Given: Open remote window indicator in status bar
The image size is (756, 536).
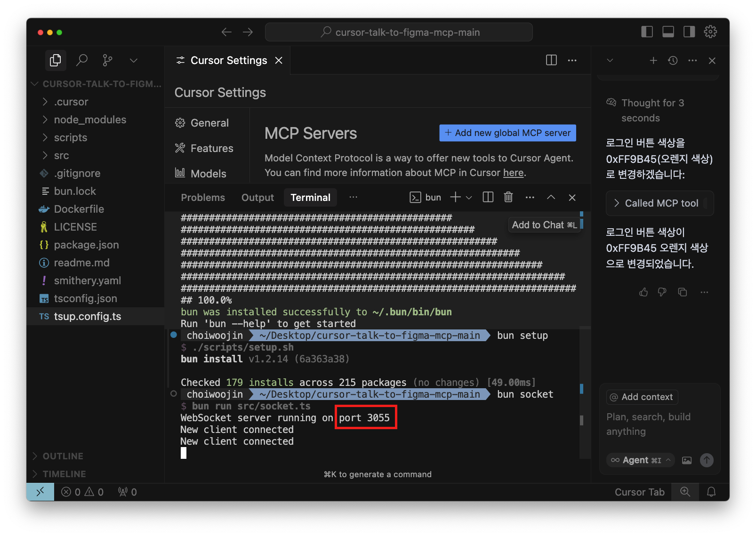Looking at the screenshot, I should pos(40,492).
